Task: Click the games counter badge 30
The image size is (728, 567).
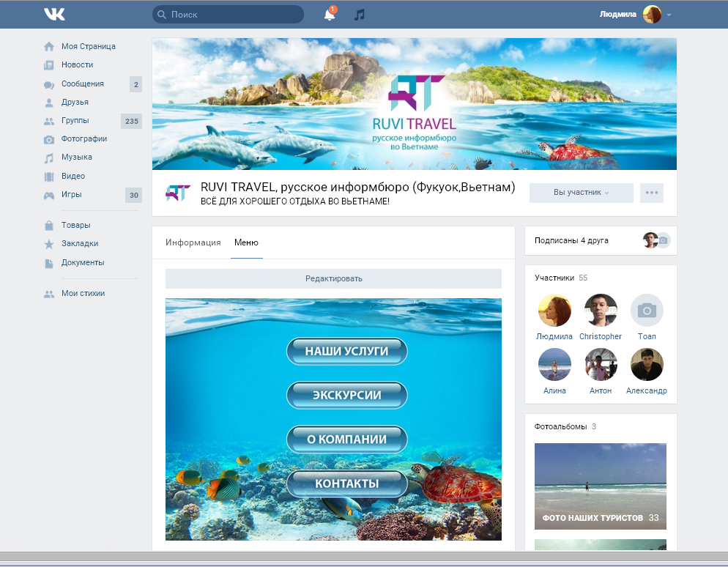Action: pos(134,195)
